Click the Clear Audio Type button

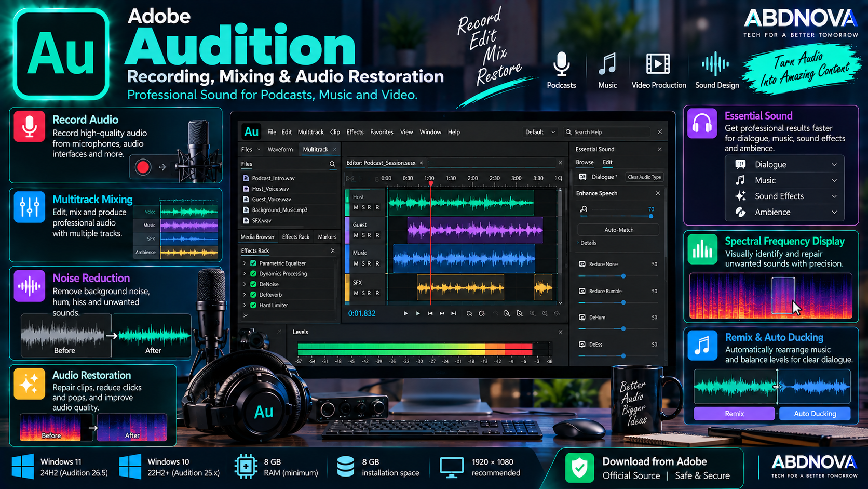pos(644,177)
